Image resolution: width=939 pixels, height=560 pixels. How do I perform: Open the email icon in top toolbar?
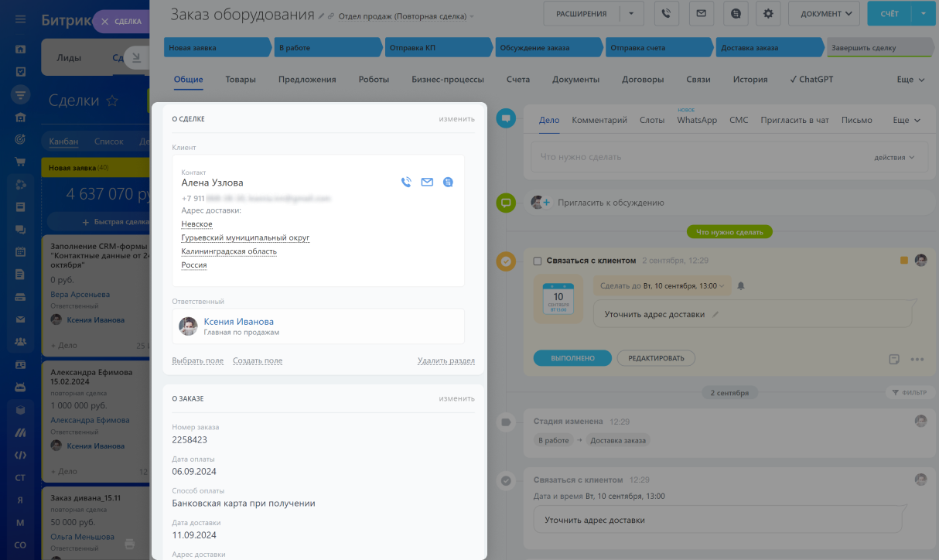coord(701,13)
